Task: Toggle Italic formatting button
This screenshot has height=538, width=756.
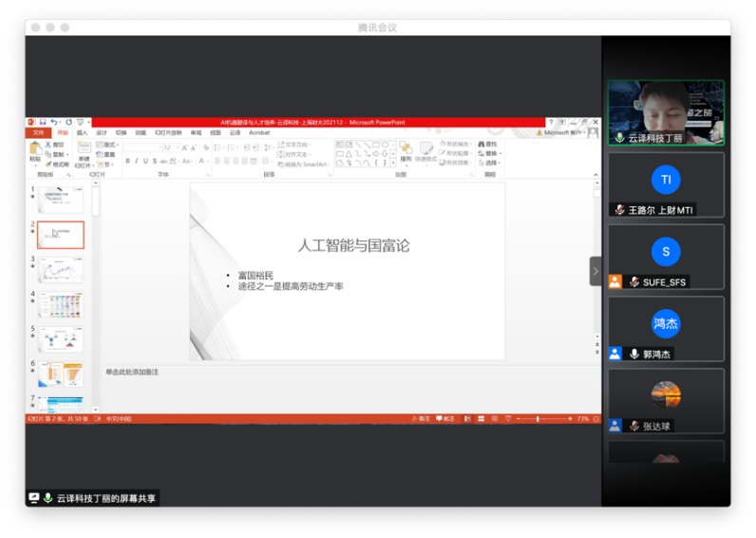Action: tap(136, 162)
